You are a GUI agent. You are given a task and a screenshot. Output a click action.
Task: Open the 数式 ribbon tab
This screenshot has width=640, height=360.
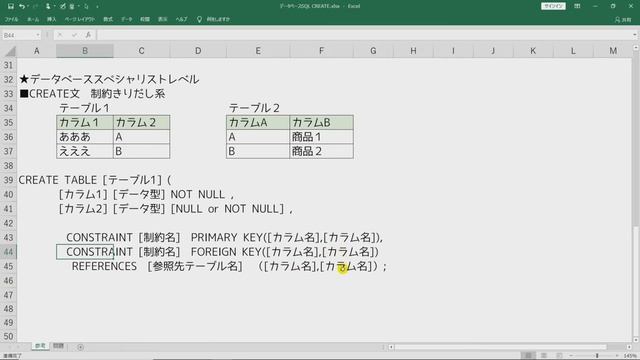click(108, 19)
